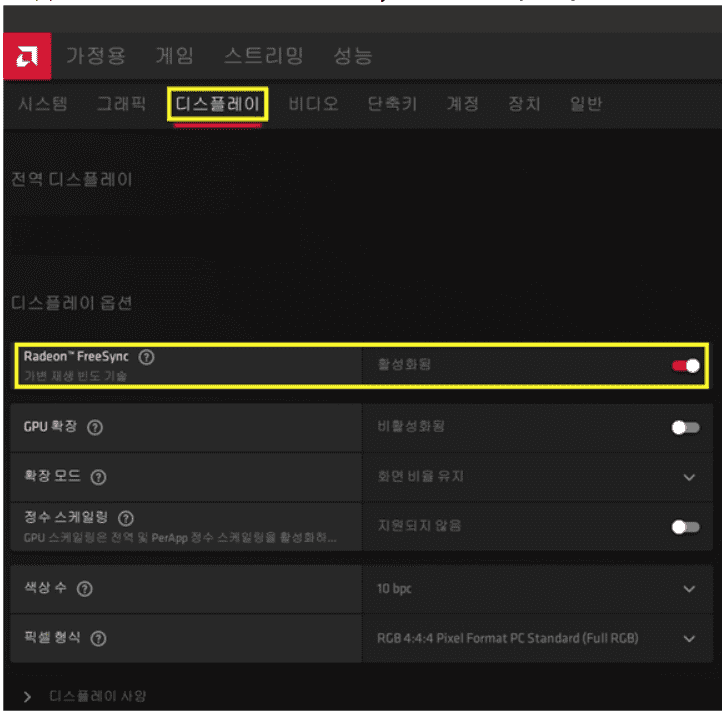Open help icon next to 확장 모드
Screen dimensions: 722x714
pyautogui.click(x=98, y=477)
